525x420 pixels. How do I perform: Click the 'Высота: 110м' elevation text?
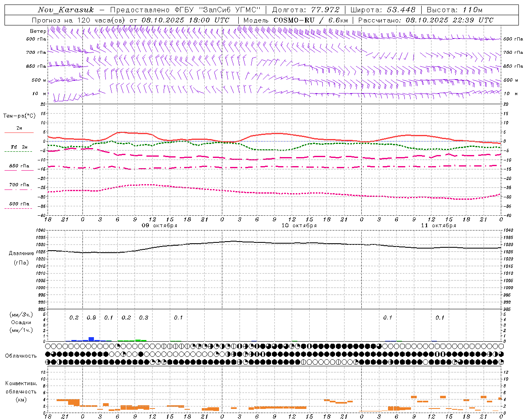[454, 10]
